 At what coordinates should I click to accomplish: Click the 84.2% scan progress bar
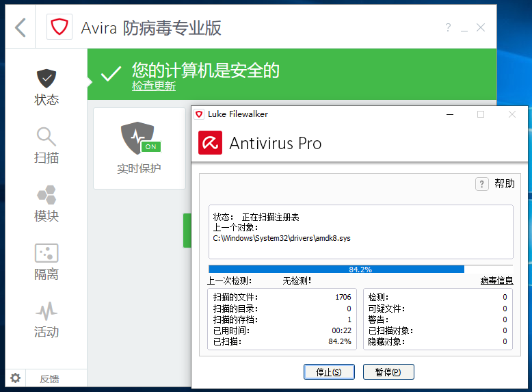(360, 269)
